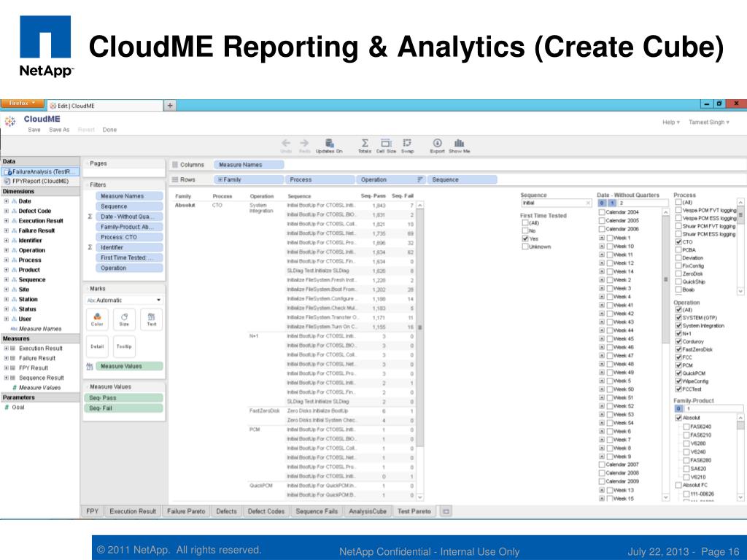Expand the Defect Code dimension
This screenshot has width=747, height=560.
tap(6, 211)
